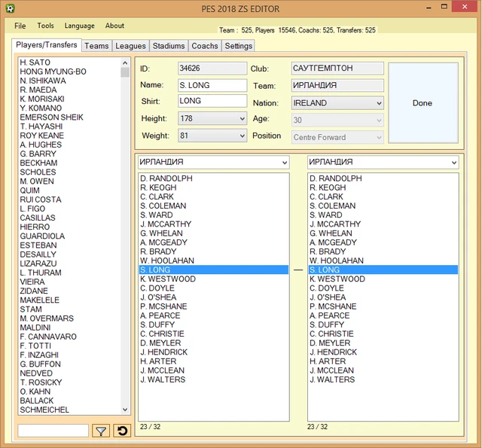Click the reset refresh arrow icon

coord(121,431)
